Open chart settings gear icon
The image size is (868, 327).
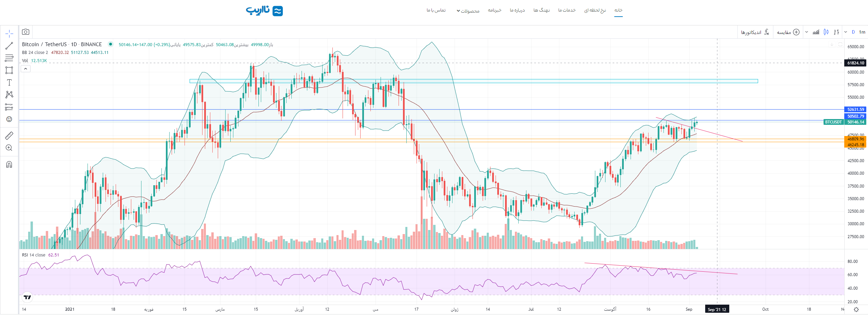pos(856,309)
